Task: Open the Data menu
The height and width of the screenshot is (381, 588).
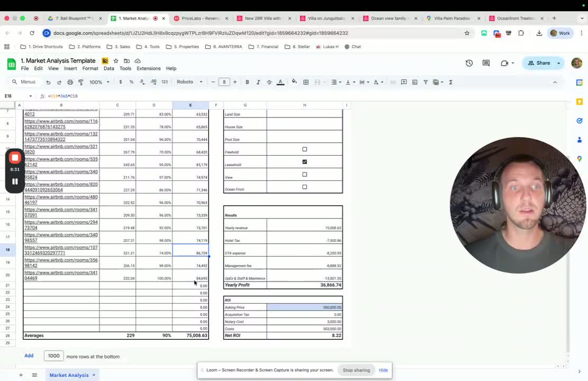Action: click(109, 68)
